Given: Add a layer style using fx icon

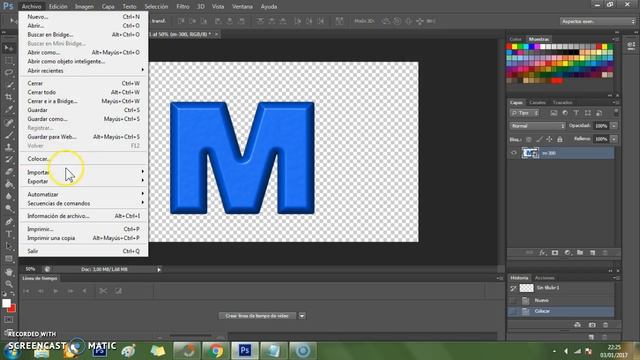Looking at the screenshot, I should tap(542, 253).
